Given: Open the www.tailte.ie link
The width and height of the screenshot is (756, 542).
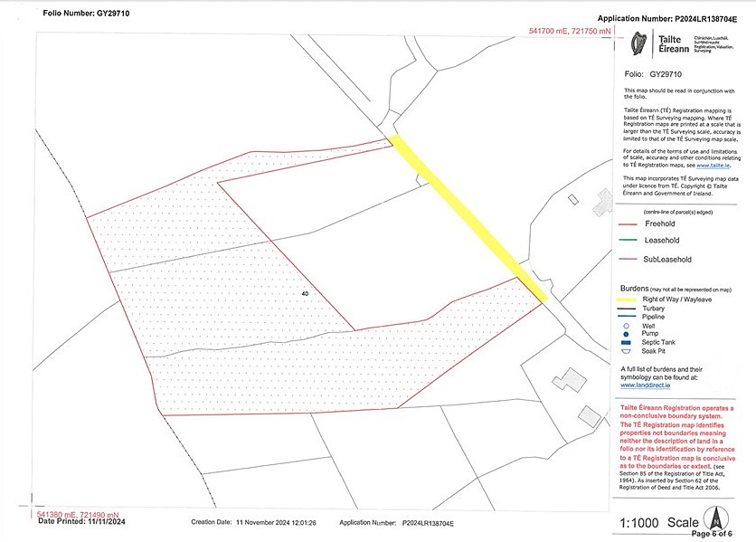Looking at the screenshot, I should [x=713, y=166].
